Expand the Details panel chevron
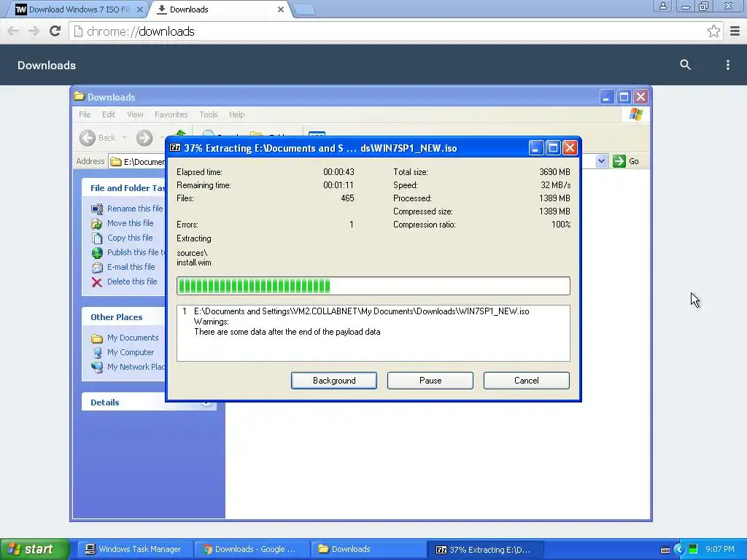The image size is (747, 560). point(206,402)
